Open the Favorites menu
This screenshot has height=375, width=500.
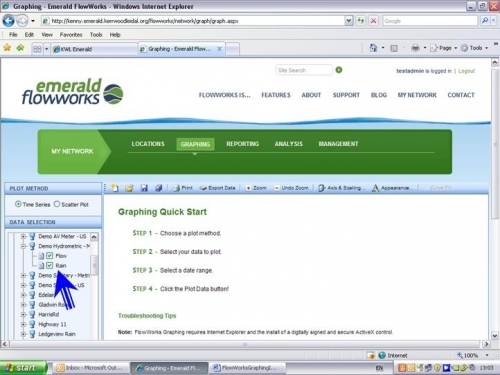(71, 35)
